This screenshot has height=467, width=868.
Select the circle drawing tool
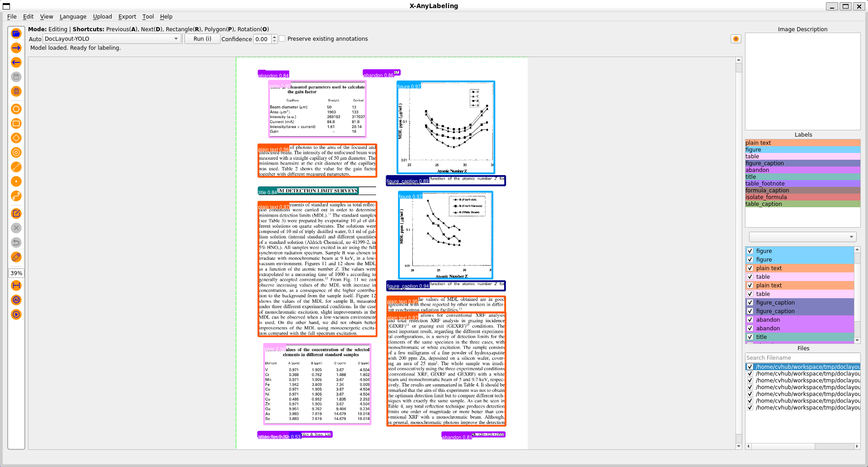point(16,152)
